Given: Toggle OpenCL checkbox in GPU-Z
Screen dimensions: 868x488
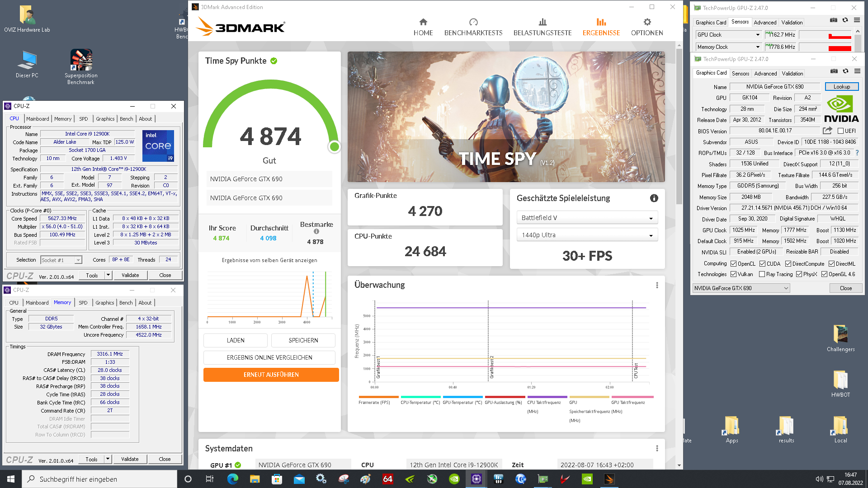Looking at the screenshot, I should pos(733,264).
